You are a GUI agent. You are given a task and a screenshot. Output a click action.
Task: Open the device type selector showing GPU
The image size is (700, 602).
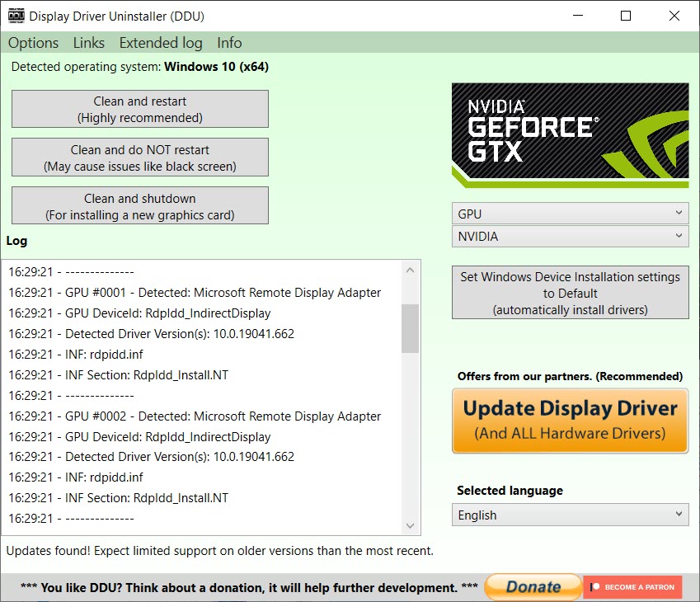570,213
